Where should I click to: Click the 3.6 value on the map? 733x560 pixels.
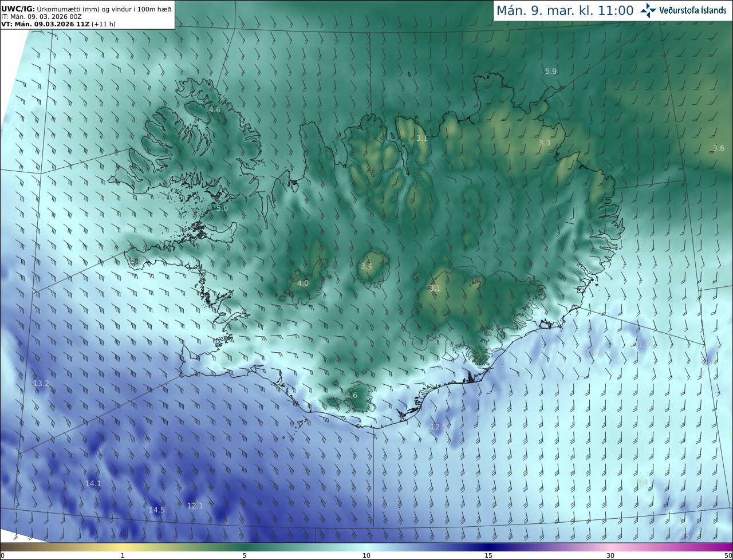tap(719, 148)
